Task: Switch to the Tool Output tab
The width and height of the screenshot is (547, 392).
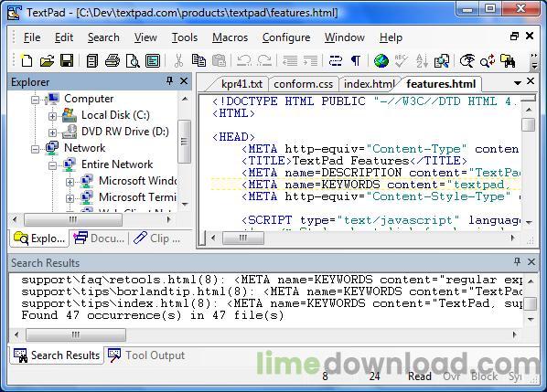Action: (146, 355)
